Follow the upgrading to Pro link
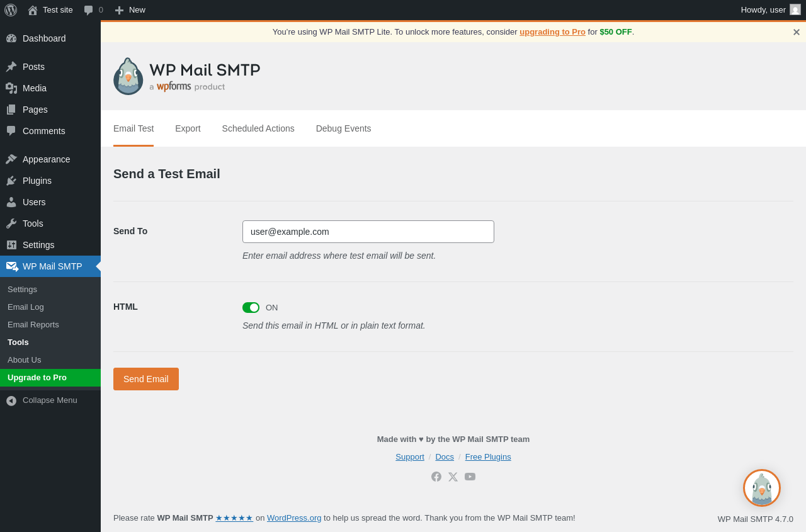The image size is (806, 532). coord(552,32)
